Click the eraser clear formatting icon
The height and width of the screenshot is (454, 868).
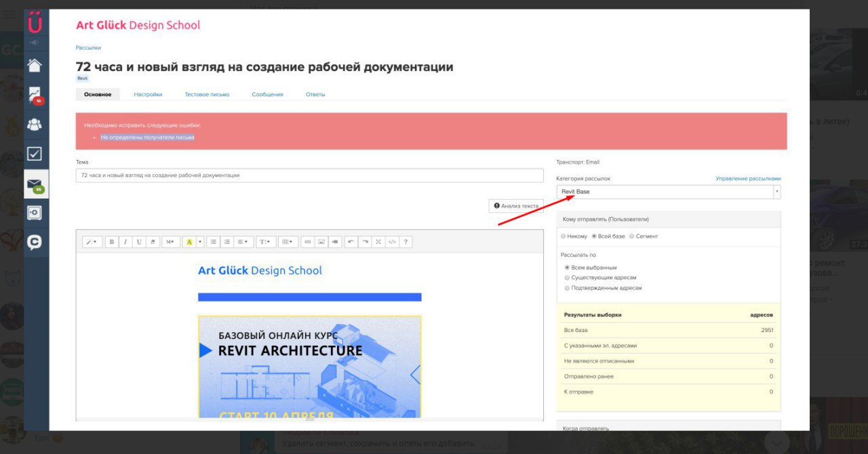153,242
